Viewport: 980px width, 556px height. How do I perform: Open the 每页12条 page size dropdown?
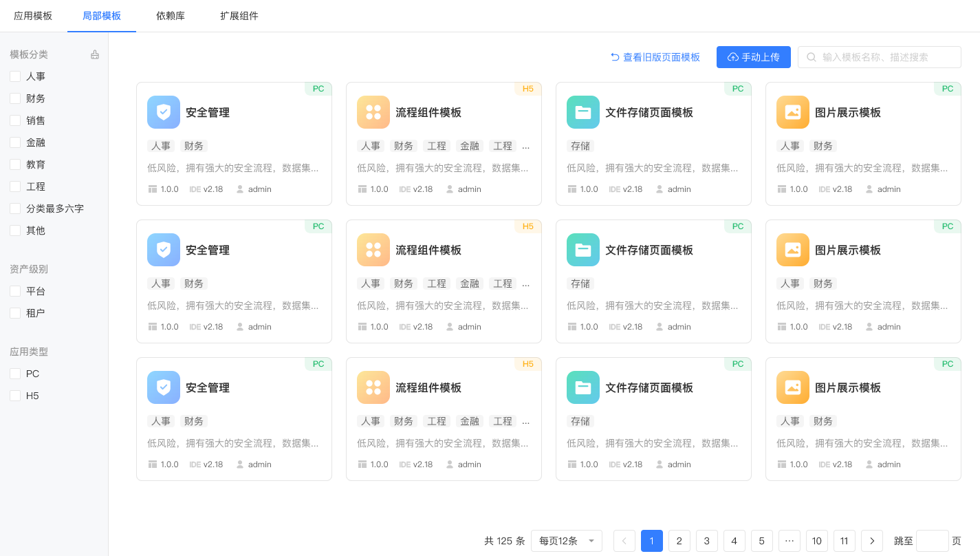(567, 541)
